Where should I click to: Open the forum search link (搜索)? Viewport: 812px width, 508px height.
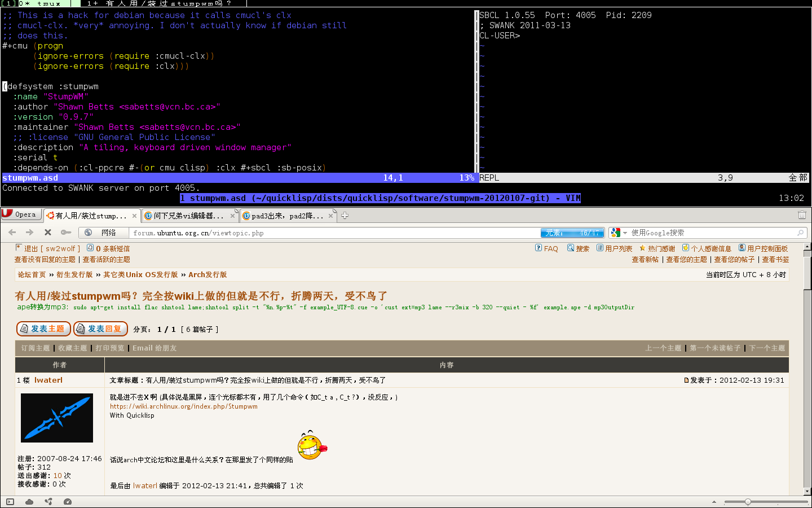click(x=582, y=248)
